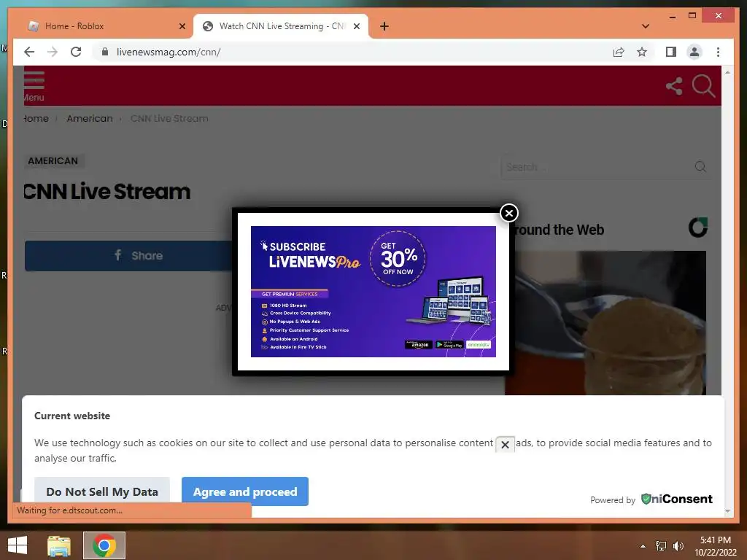The width and height of the screenshot is (747, 560).
Task: Bookmark this page with the star icon
Action: (x=642, y=52)
